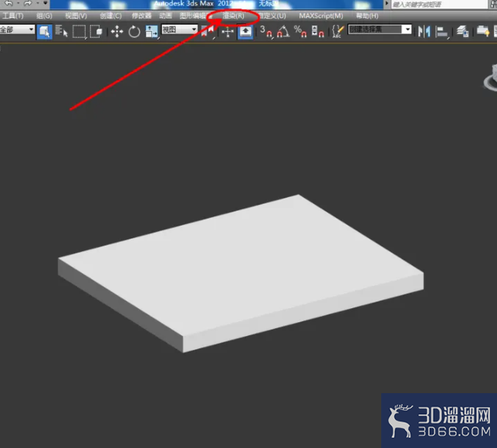Viewport: 497px width, 448px height.
Task: Open the 组(G) menu
Action: pyautogui.click(x=44, y=15)
